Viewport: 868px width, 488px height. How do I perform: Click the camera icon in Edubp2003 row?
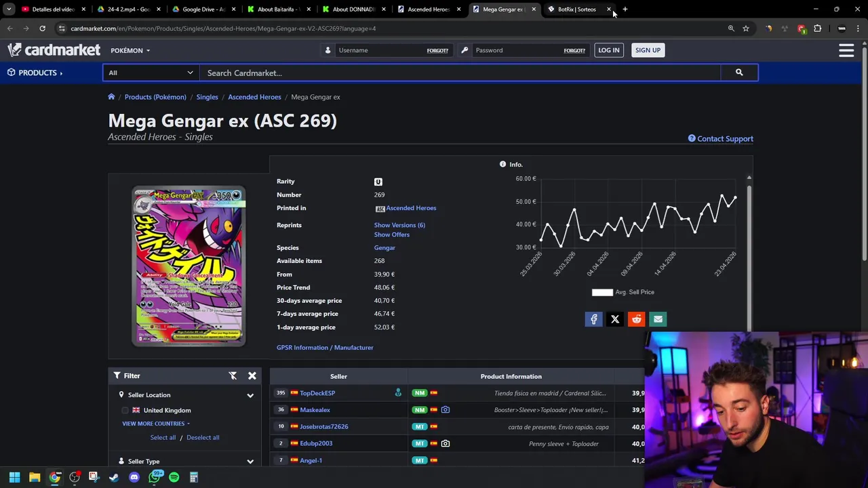[x=445, y=443]
